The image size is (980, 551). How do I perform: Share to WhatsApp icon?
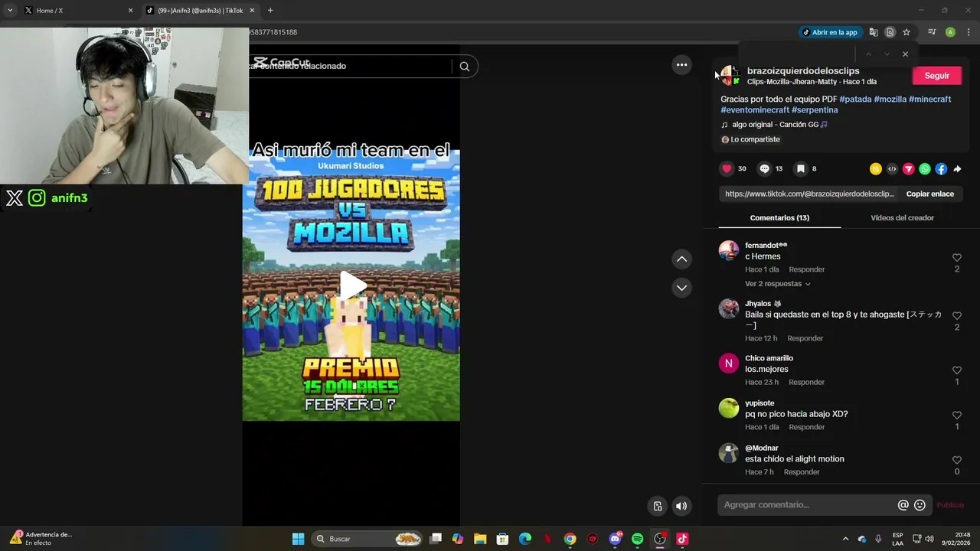point(925,168)
